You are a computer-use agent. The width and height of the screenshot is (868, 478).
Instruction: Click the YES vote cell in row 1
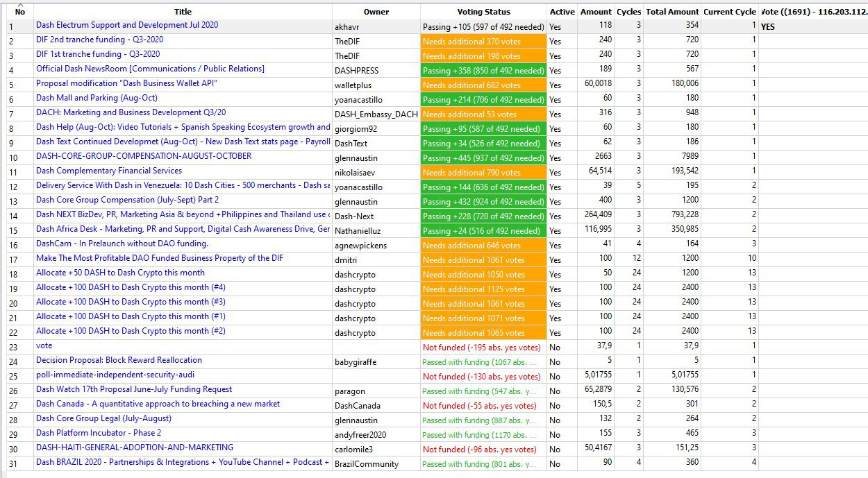coord(813,26)
